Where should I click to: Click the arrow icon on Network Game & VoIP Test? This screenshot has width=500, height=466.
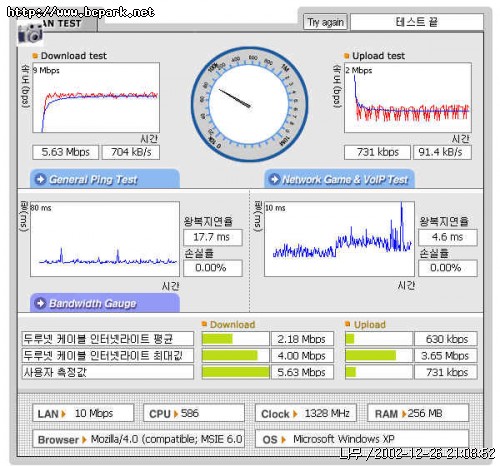(274, 179)
